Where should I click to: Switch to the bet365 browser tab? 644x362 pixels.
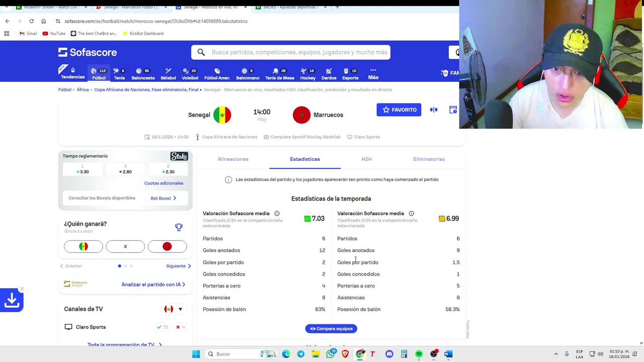click(x=292, y=7)
